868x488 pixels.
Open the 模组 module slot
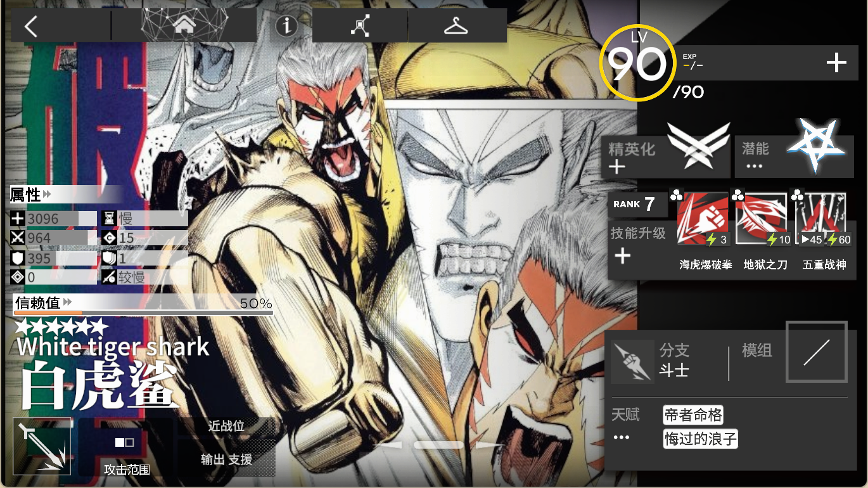817,352
